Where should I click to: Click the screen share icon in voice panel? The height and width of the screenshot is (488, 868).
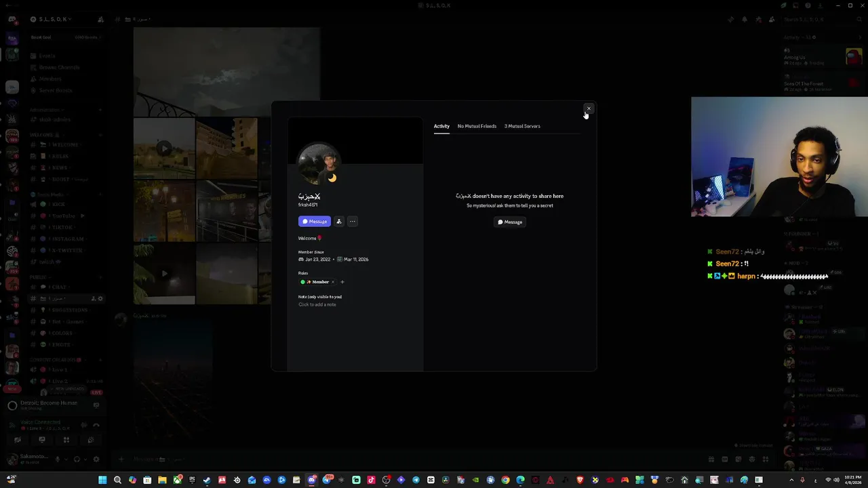click(x=42, y=440)
